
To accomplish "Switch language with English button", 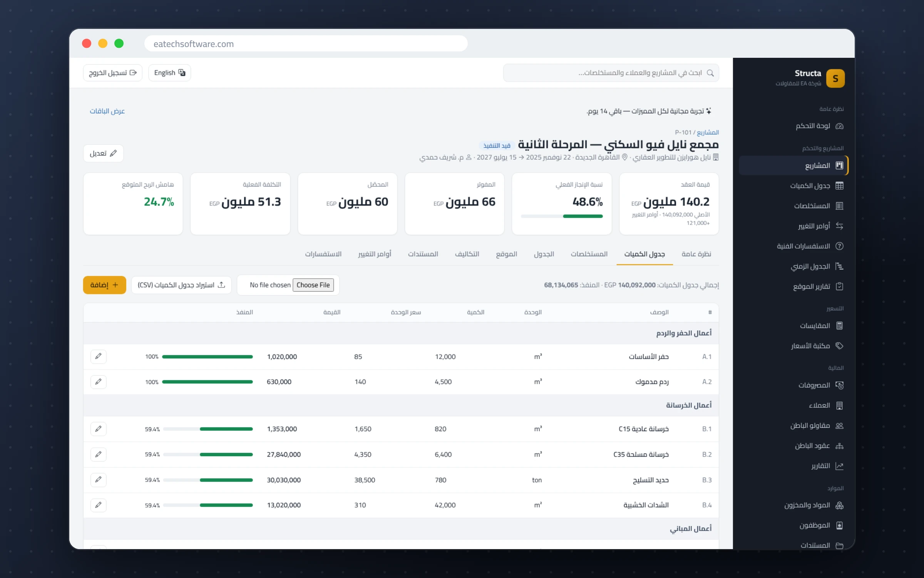I will 169,73.
